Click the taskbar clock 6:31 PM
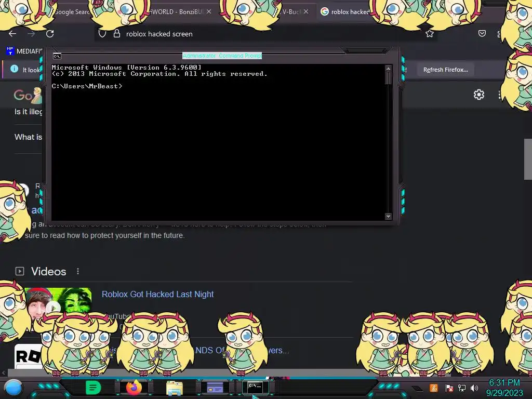The width and height of the screenshot is (532, 399). [504, 383]
